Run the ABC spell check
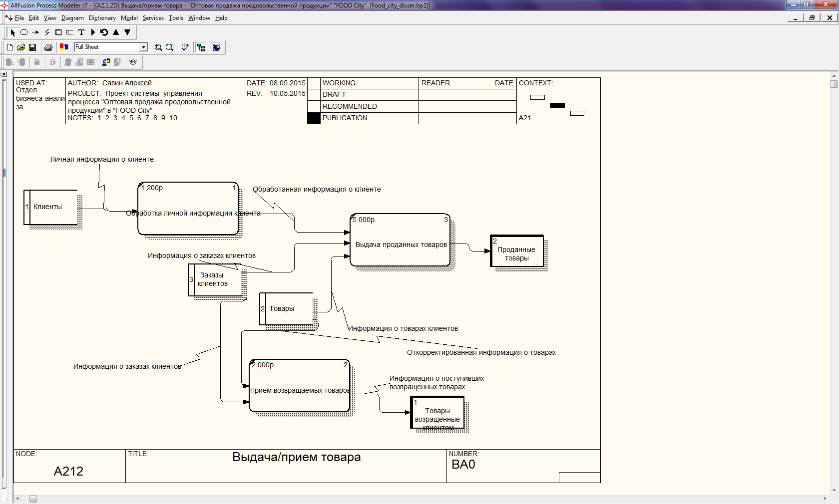Image resolution: width=839 pixels, height=504 pixels. tap(185, 47)
